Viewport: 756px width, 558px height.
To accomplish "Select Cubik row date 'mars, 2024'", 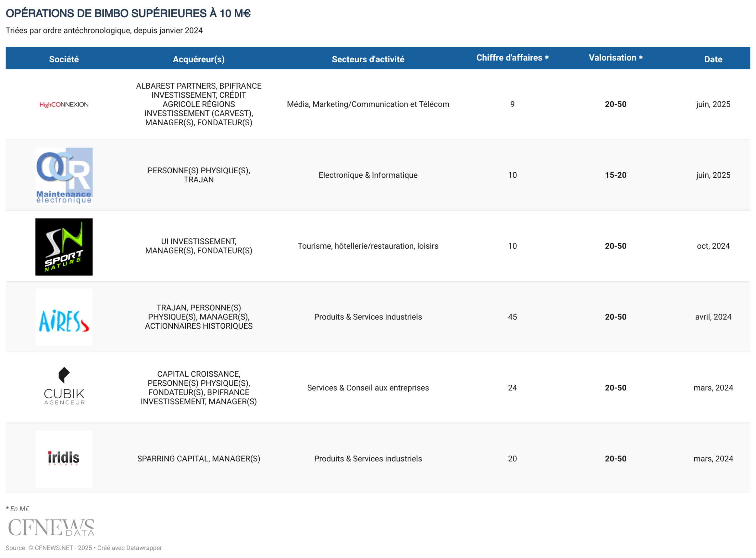I will [x=713, y=388].
